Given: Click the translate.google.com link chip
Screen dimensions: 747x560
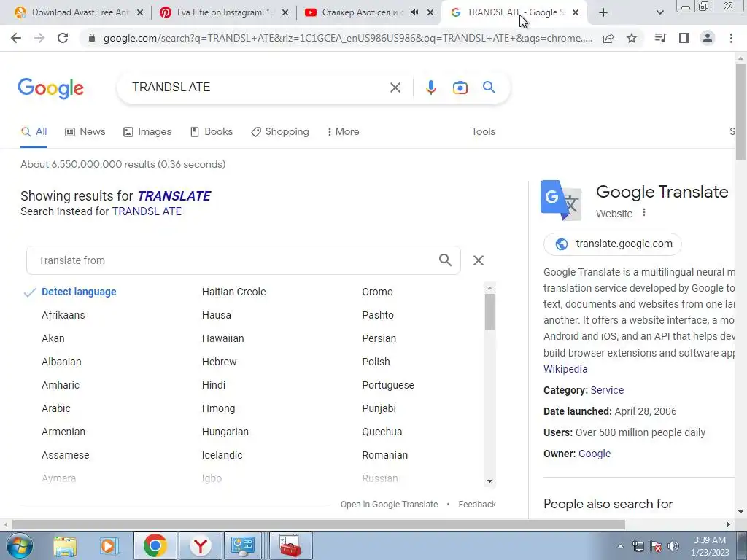Looking at the screenshot, I should point(613,244).
